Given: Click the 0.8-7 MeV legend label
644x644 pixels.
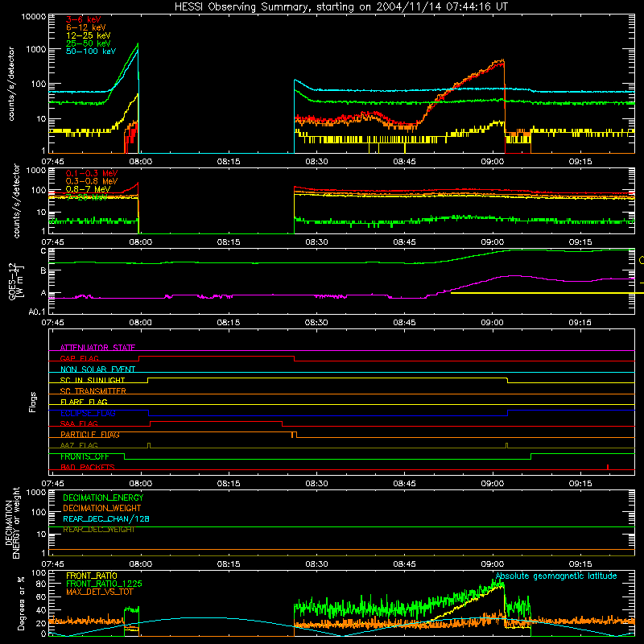Looking at the screenshot, I should 88,189.
